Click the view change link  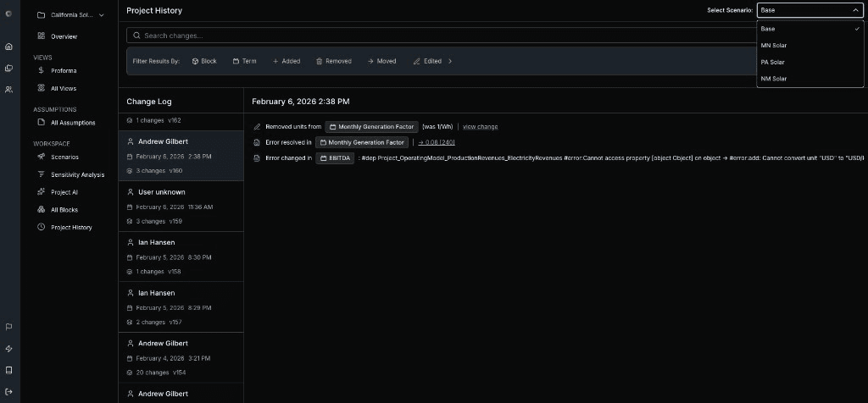click(x=480, y=127)
